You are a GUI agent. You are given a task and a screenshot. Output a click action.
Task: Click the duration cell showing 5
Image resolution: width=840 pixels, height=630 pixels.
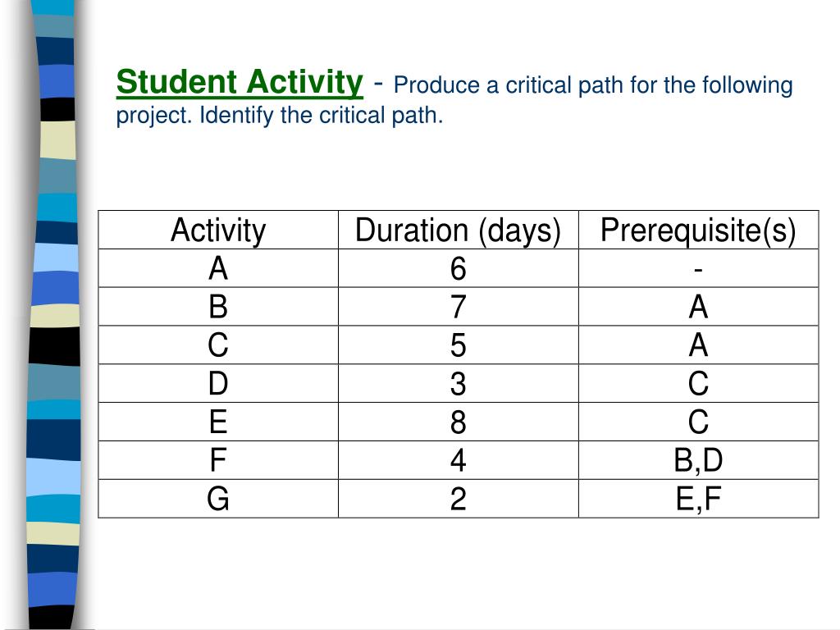click(459, 345)
